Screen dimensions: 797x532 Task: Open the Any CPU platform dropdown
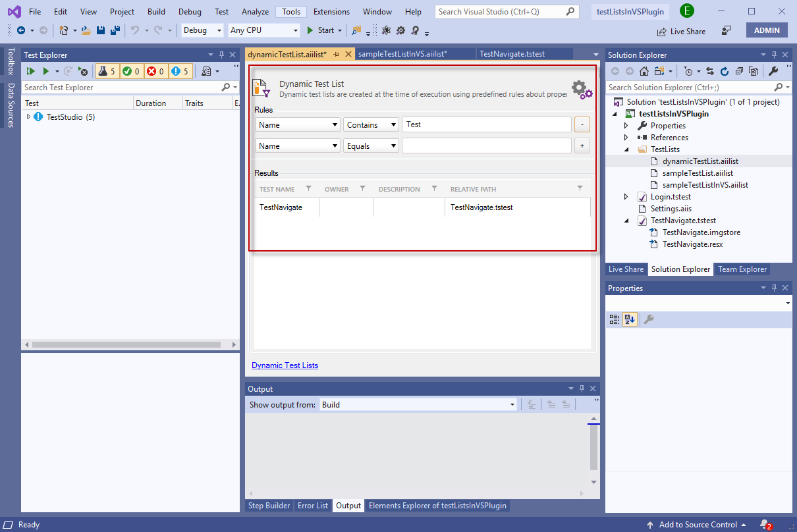tap(263, 30)
